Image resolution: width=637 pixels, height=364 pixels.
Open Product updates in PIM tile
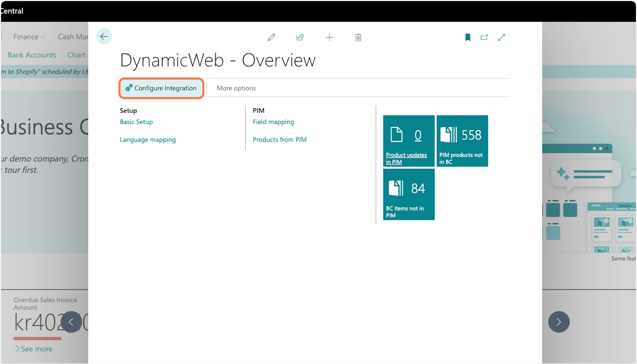point(409,141)
